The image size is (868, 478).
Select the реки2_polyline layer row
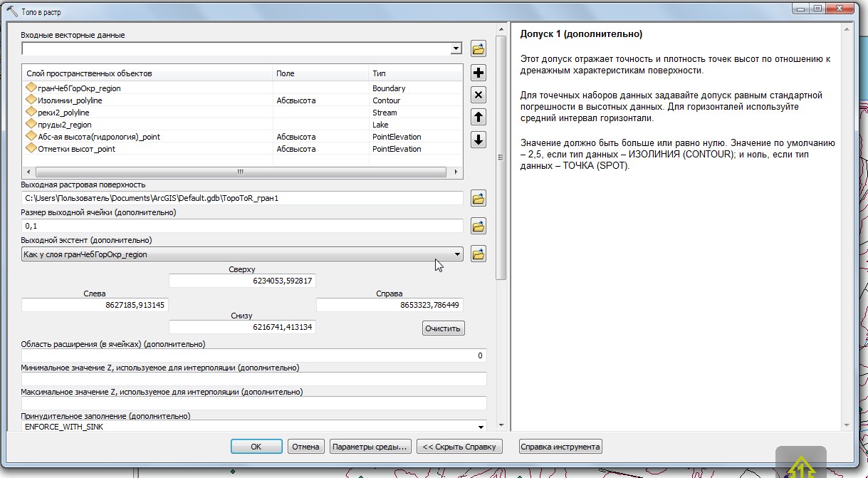pyautogui.click(x=63, y=113)
